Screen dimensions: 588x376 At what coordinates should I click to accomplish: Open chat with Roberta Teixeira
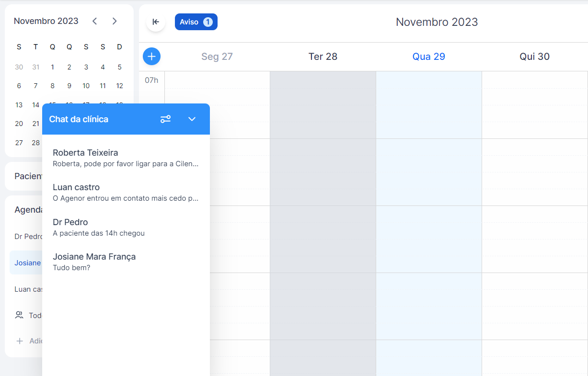pos(126,158)
